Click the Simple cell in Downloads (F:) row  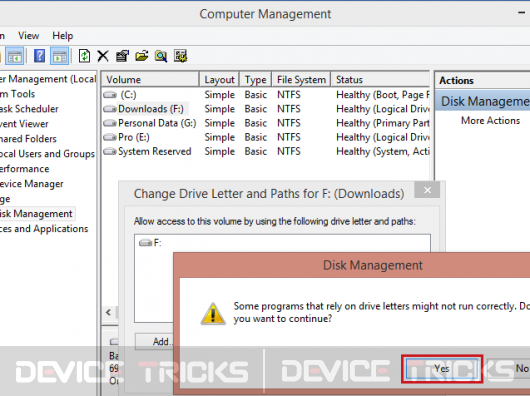tap(219, 109)
